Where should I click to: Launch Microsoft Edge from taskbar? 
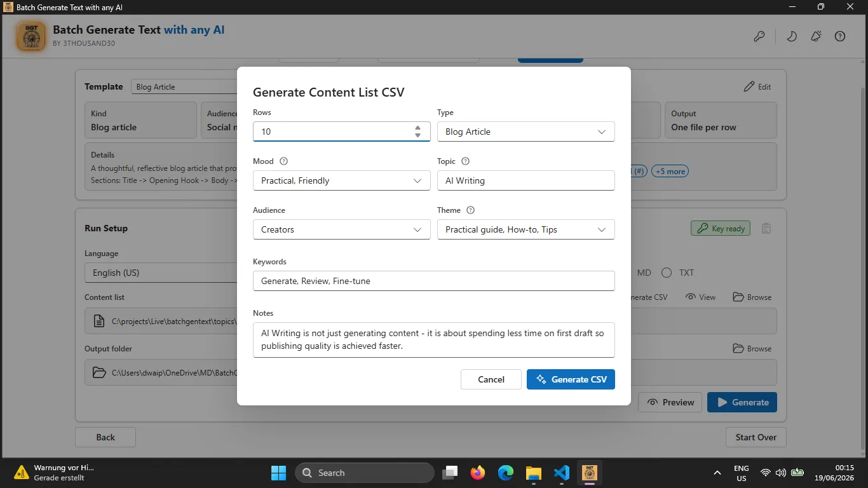click(x=505, y=473)
